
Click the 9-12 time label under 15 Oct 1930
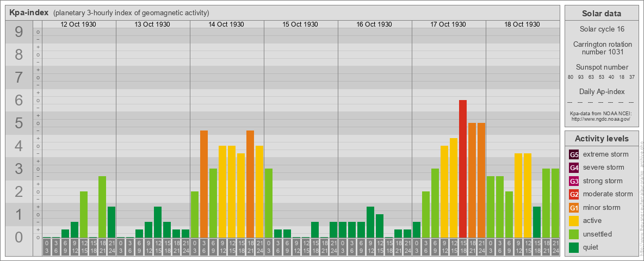[x=296, y=247]
